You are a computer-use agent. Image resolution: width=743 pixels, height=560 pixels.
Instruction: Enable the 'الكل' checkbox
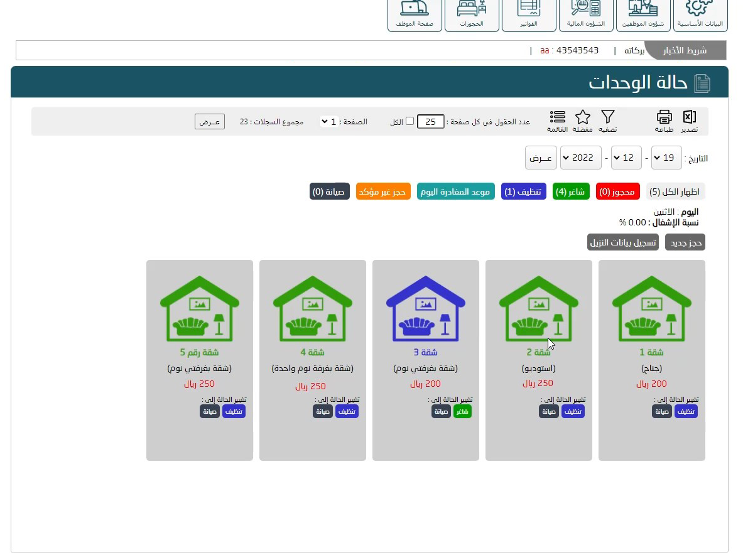[409, 121]
